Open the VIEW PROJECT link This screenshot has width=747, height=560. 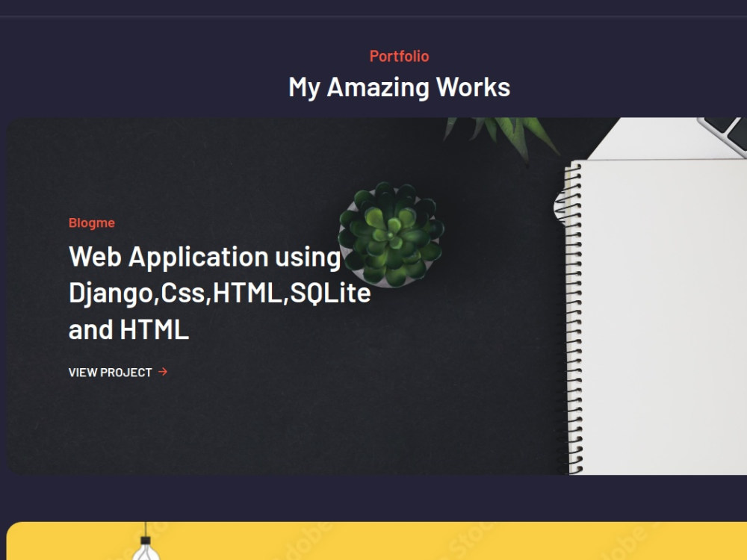pyautogui.click(x=118, y=372)
